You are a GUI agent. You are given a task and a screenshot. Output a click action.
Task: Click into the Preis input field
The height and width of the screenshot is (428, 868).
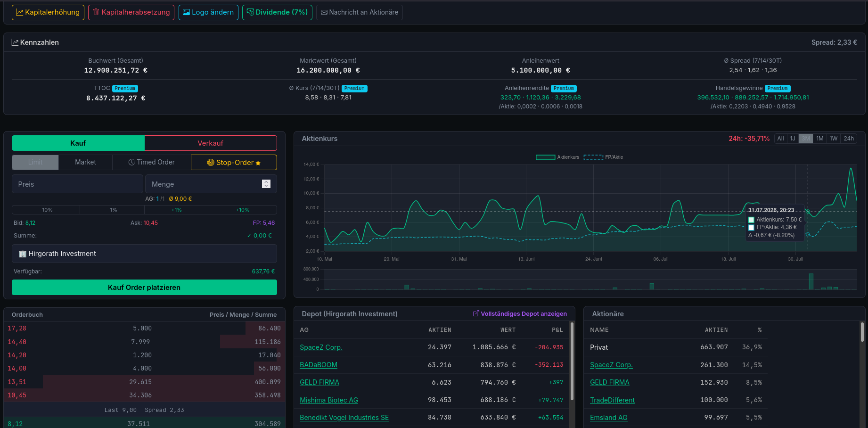tap(77, 184)
